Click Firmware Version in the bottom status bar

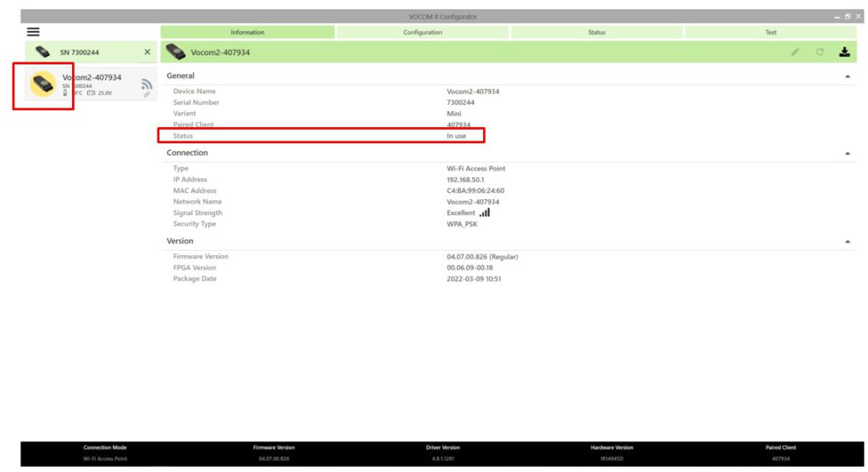[274, 447]
